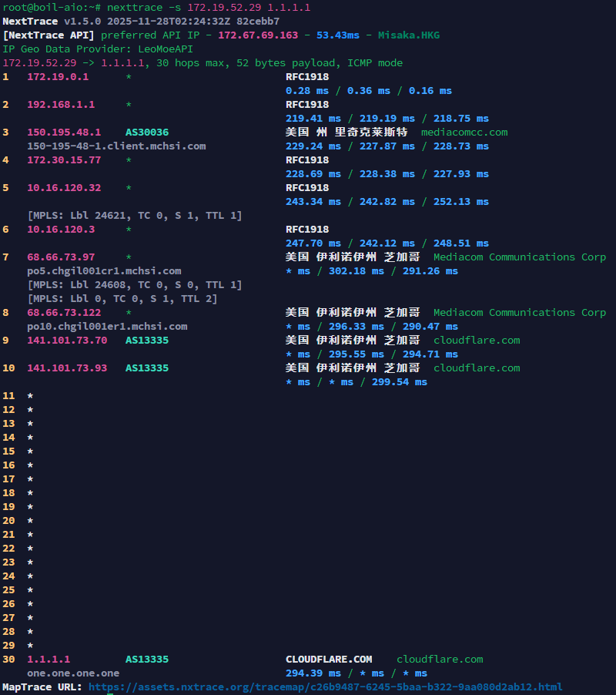Click destination IP 1.1.1.1 on hop 30
This screenshot has height=695, width=616.
(x=49, y=660)
